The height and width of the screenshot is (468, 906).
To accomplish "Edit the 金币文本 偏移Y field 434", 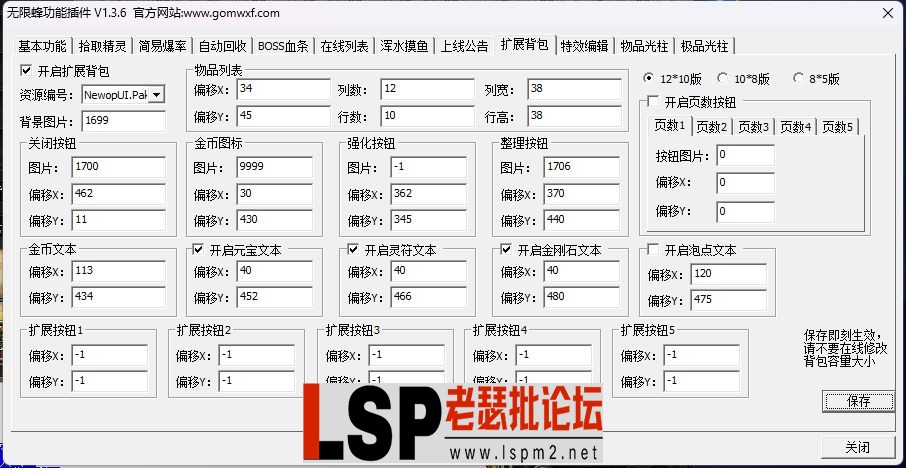I will click(119, 297).
